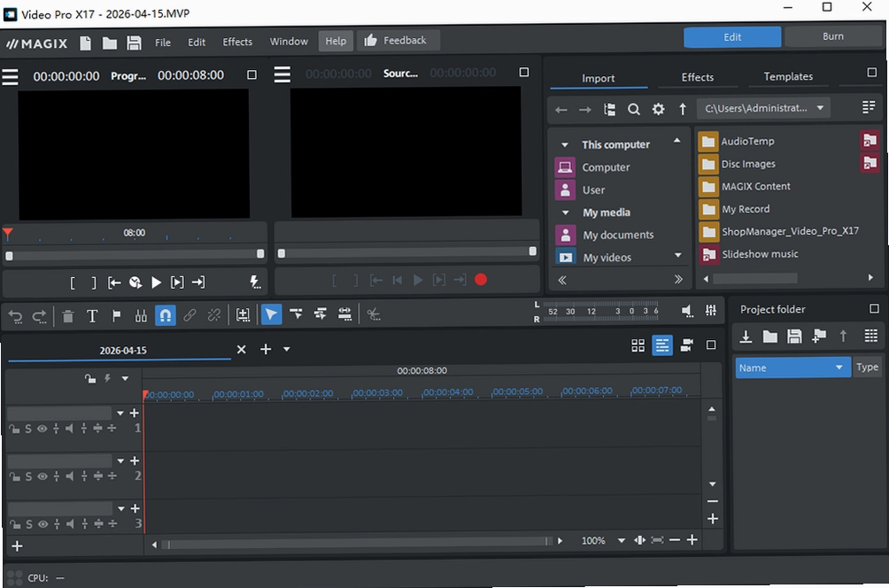Mute master audio speaker icon
This screenshot has height=588, width=889.
pyautogui.click(x=686, y=310)
